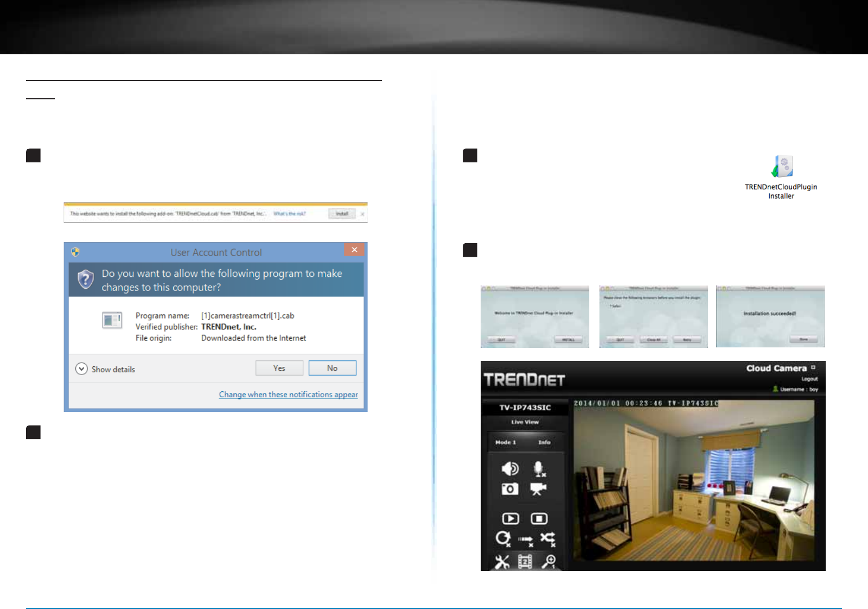Click QUIT in the Welcome installer window
This screenshot has height=609, width=868.
501,340
